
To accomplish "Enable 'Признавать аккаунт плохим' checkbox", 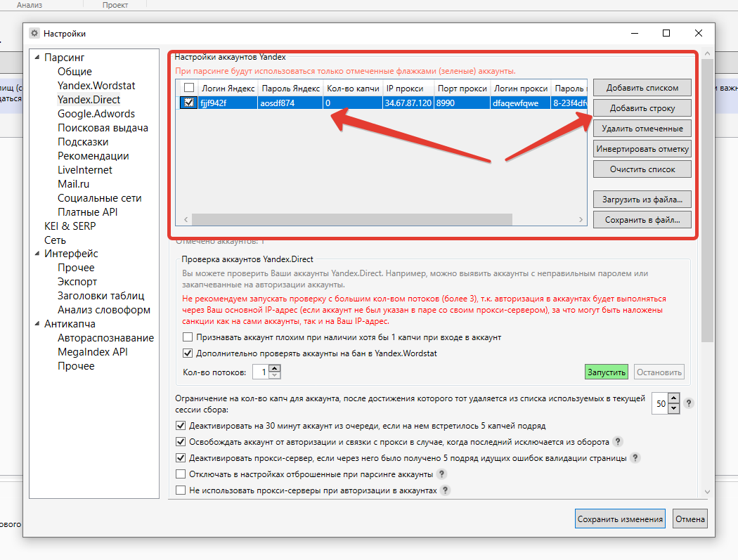I will point(188,337).
